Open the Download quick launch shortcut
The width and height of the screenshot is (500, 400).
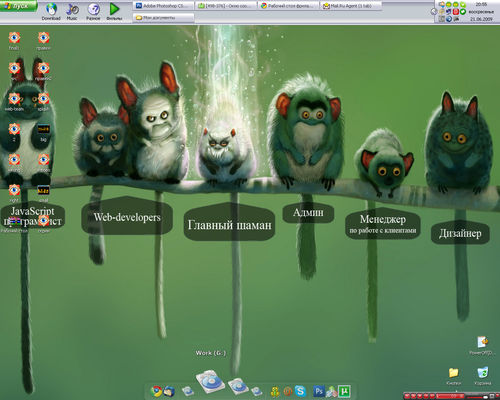[51, 11]
